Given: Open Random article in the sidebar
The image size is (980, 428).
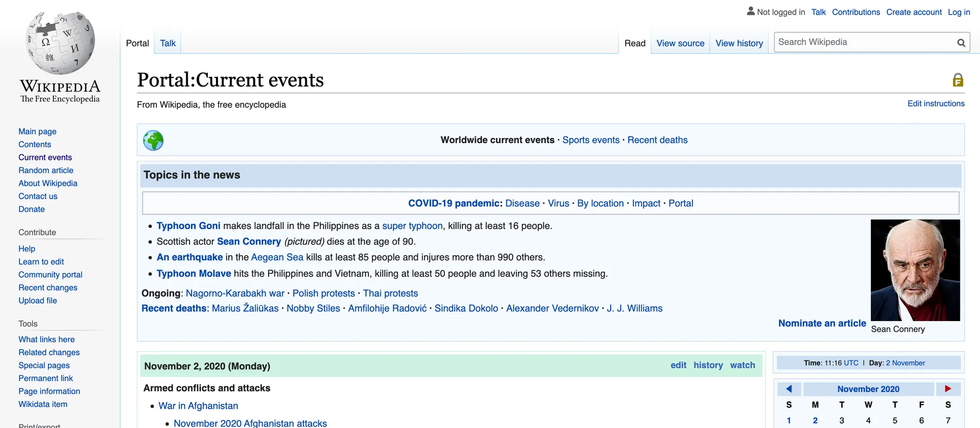Looking at the screenshot, I should [x=46, y=170].
